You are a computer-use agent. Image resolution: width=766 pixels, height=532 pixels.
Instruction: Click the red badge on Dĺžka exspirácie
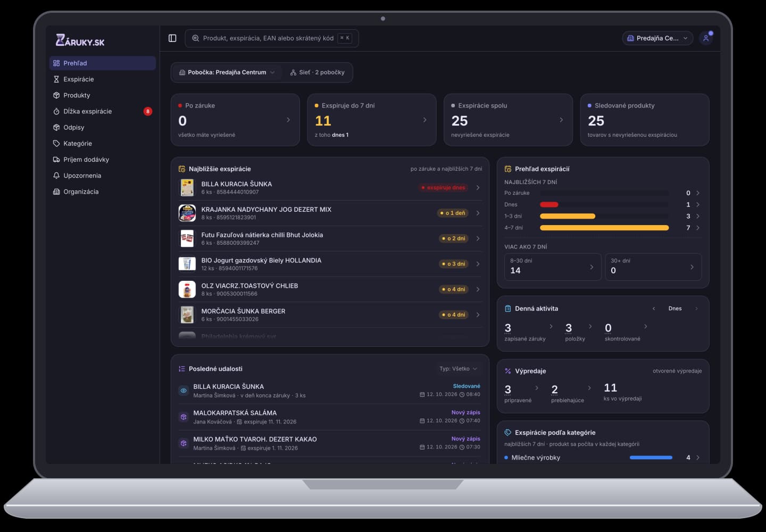point(148,111)
